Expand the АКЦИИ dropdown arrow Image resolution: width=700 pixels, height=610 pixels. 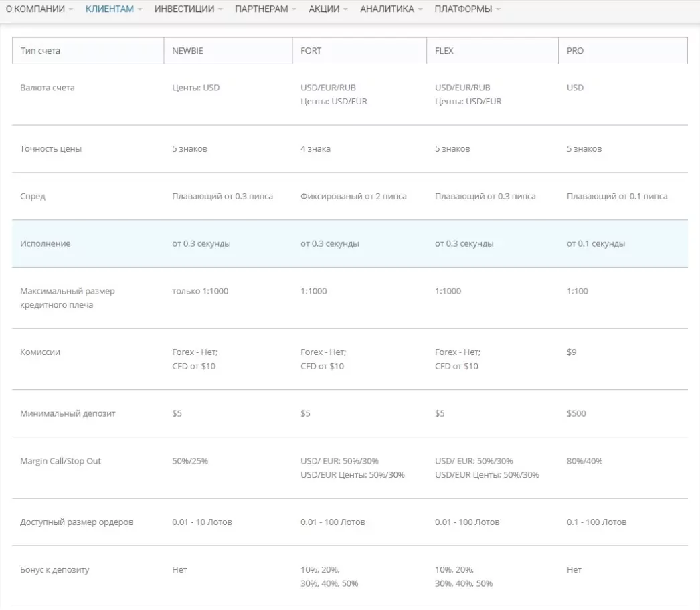tap(345, 9)
